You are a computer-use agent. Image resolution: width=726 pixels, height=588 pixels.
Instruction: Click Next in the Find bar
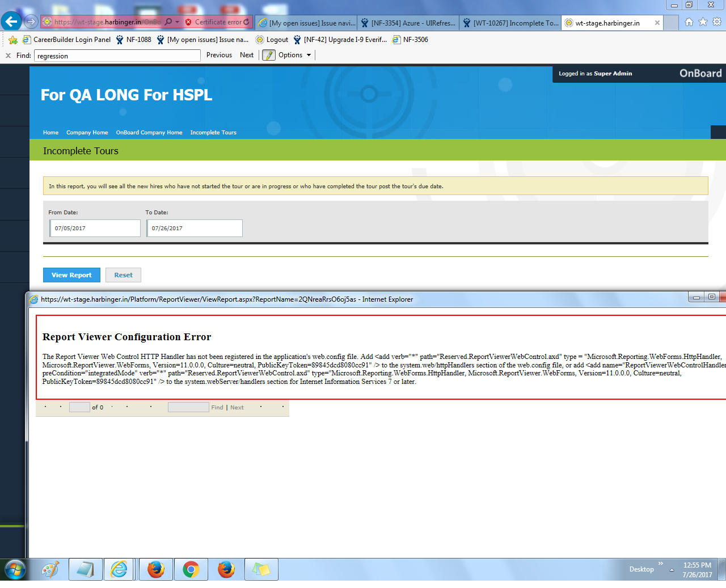point(247,55)
